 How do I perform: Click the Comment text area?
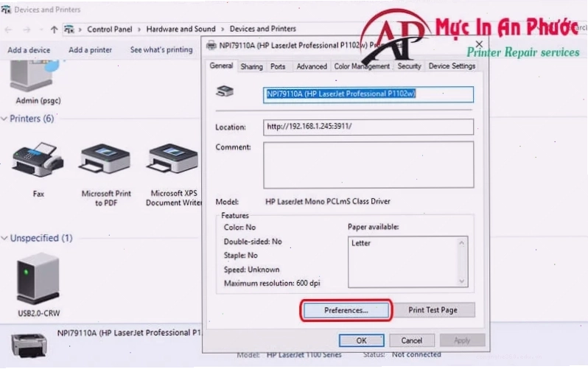tap(368, 165)
